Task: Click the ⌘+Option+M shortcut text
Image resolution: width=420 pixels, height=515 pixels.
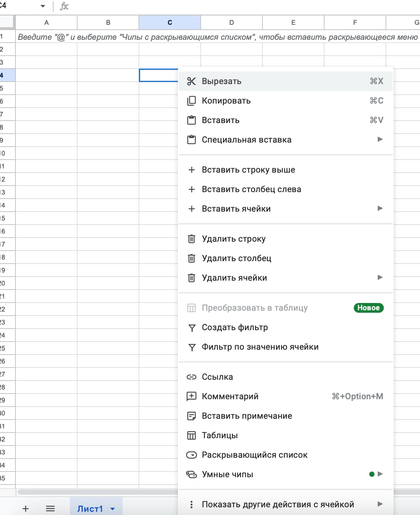Action: coord(357,396)
